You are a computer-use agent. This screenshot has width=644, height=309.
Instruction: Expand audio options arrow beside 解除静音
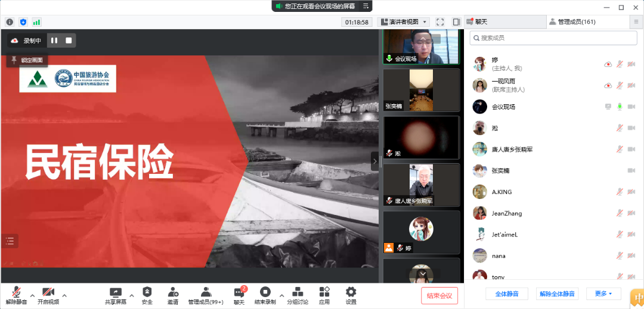point(32,295)
